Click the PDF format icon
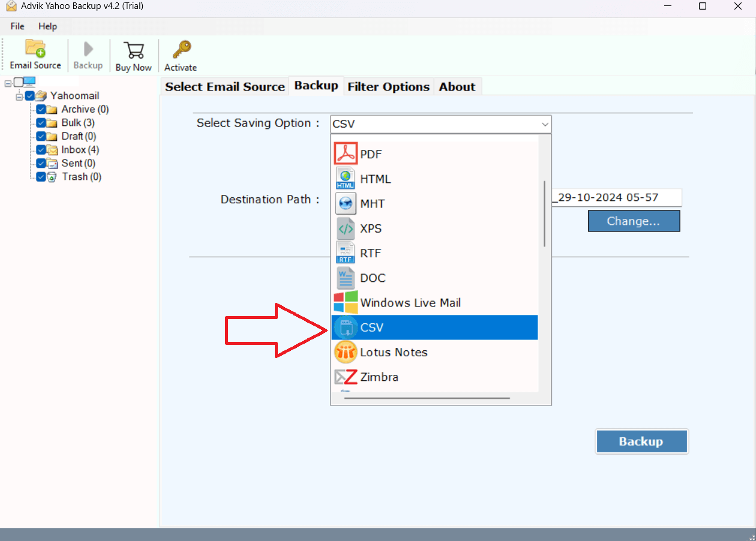Image resolution: width=756 pixels, height=541 pixels. [x=346, y=154]
